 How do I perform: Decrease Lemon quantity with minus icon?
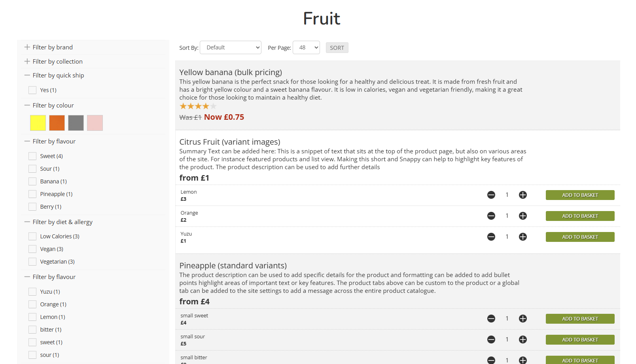pos(491,195)
